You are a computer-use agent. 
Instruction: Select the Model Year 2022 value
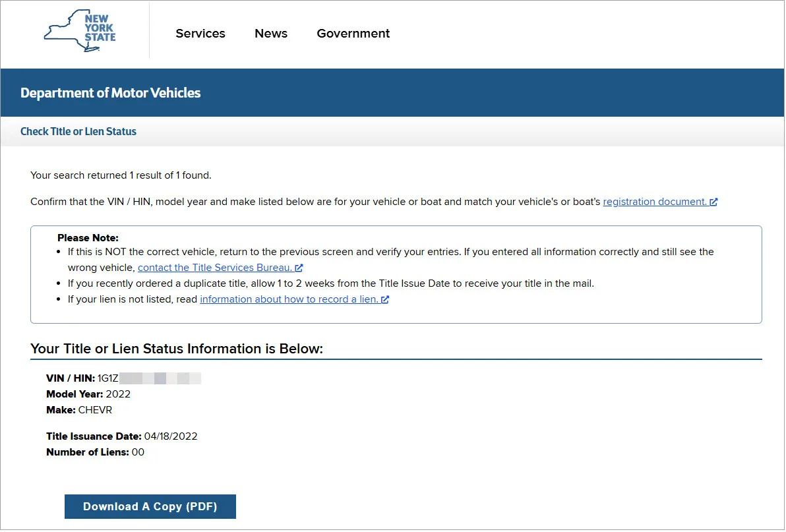pyautogui.click(x=119, y=394)
